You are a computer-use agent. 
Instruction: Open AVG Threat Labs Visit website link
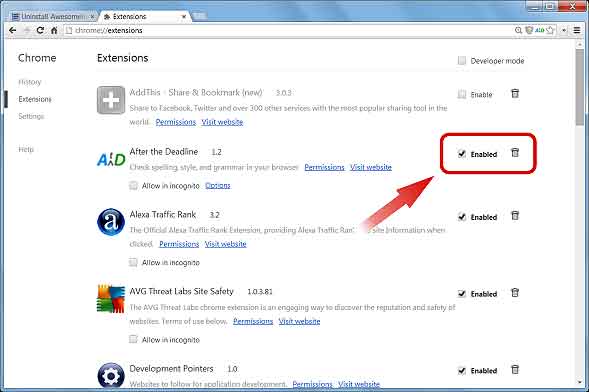point(299,321)
